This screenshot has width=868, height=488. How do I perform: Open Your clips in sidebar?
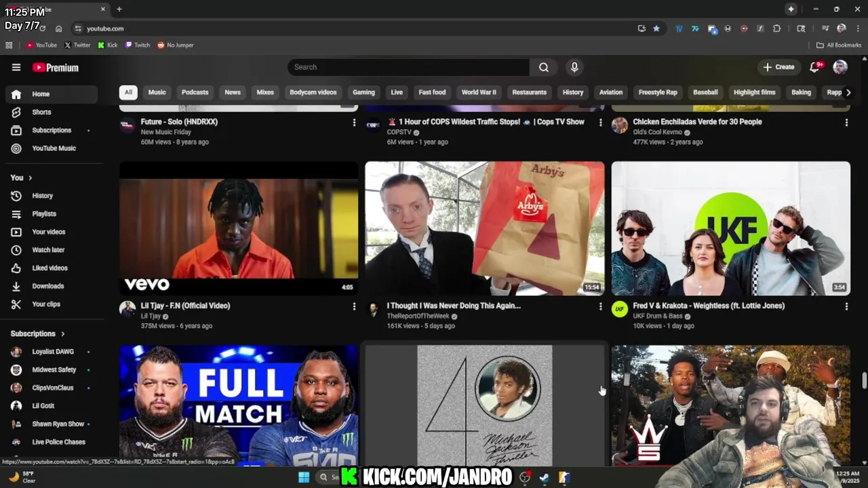(51, 304)
